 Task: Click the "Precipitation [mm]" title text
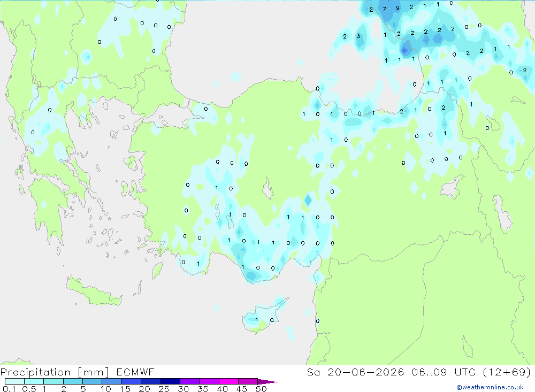click(x=55, y=372)
